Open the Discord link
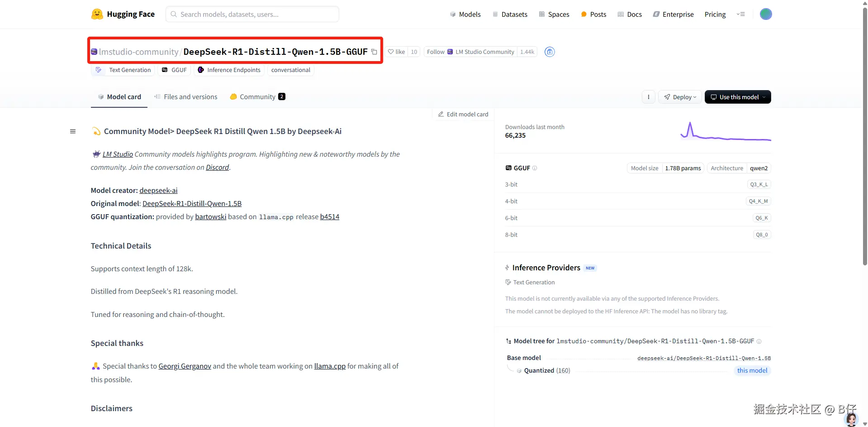 point(218,168)
